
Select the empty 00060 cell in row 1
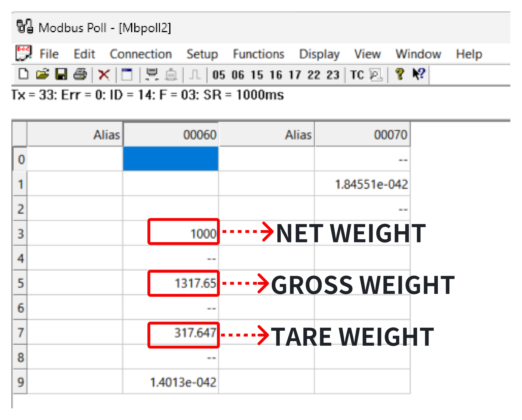tap(171, 184)
